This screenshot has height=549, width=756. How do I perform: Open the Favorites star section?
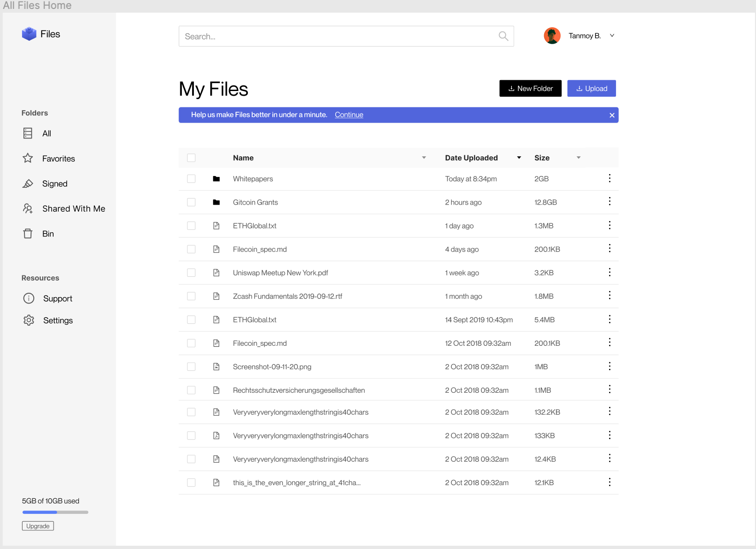[28, 158]
